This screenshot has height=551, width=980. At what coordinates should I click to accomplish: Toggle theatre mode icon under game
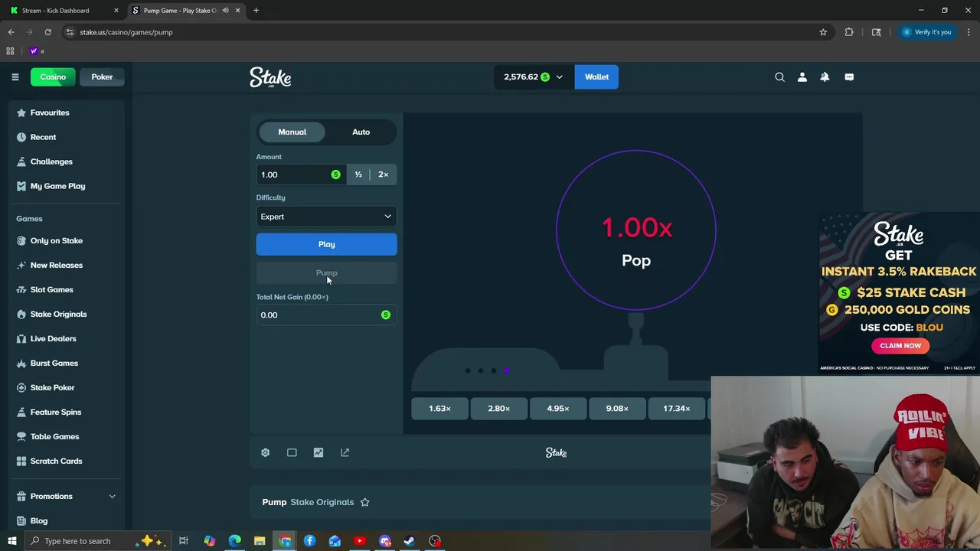pos(292,452)
